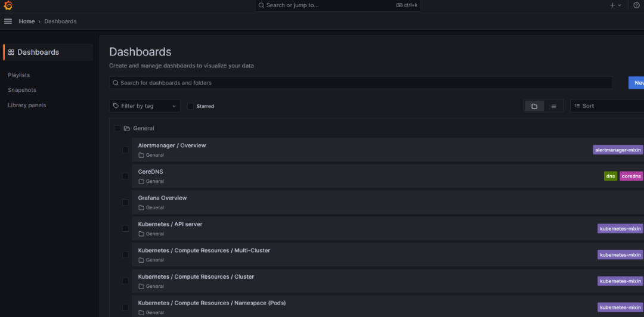
Task: Open Playlists in the sidebar
Action: 19,75
